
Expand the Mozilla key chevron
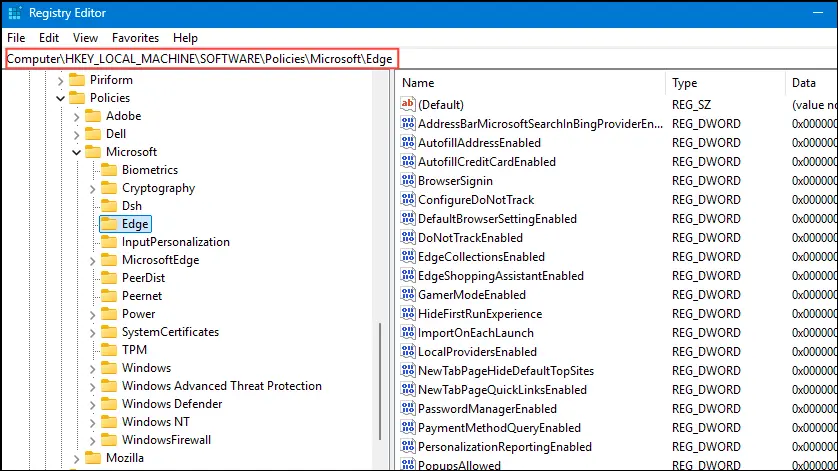[x=78, y=458]
